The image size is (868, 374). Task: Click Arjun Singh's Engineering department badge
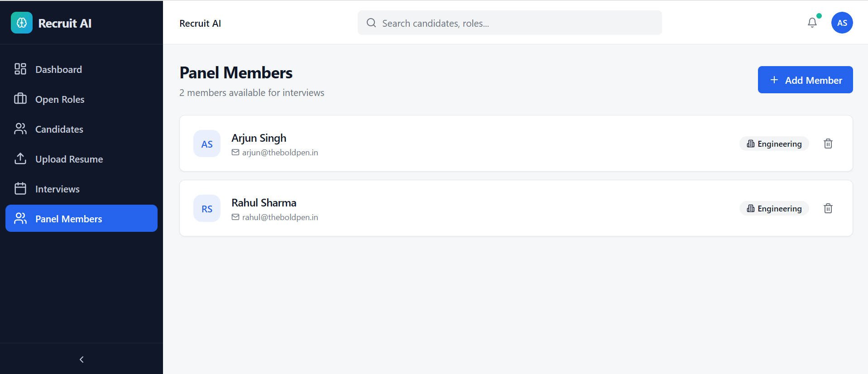pyautogui.click(x=774, y=144)
